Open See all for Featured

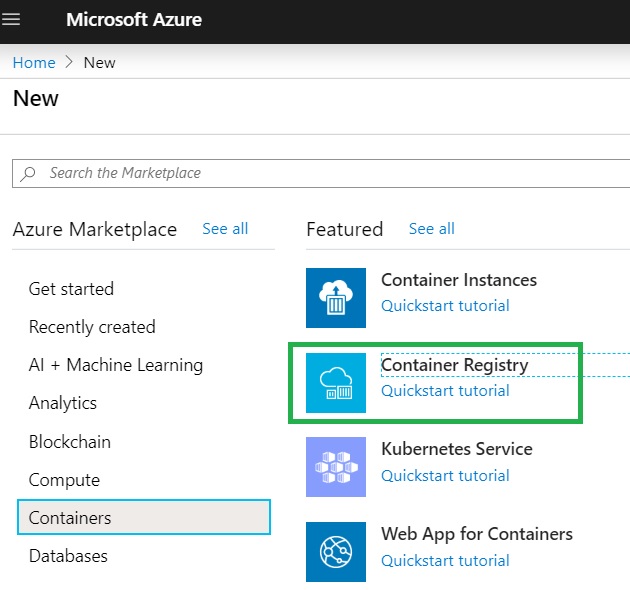[431, 229]
